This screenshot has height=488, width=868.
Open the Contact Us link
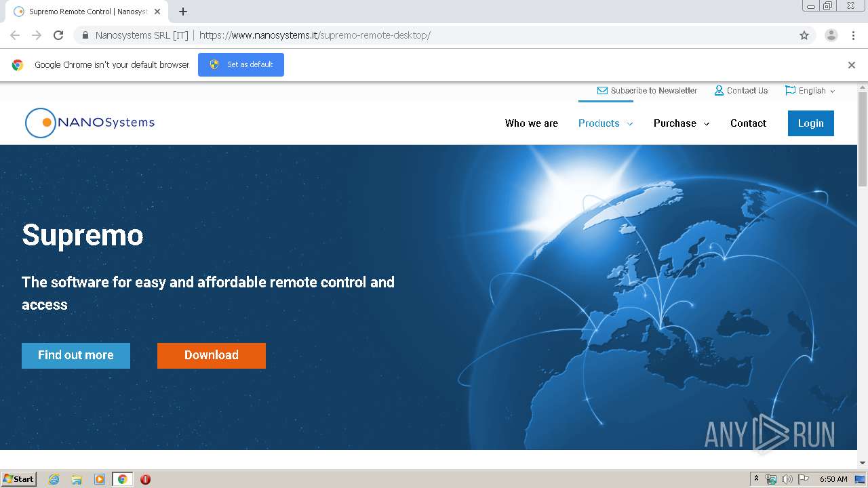[747, 91]
